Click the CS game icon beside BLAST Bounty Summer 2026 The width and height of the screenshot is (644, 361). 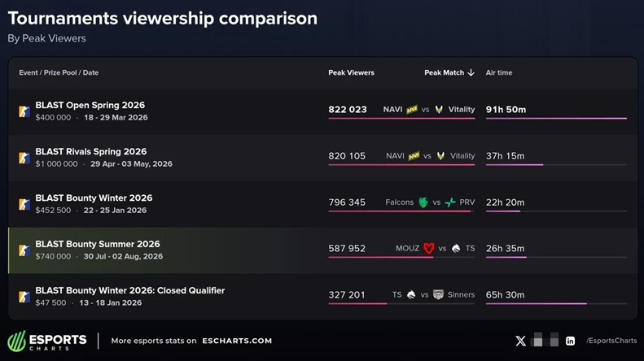[24, 250]
